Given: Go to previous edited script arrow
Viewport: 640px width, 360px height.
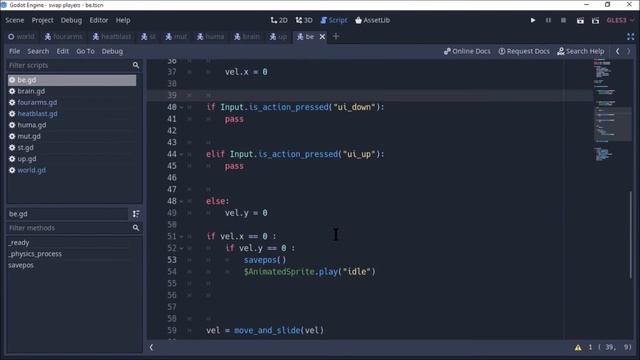Looking at the screenshot, I should (x=618, y=51).
